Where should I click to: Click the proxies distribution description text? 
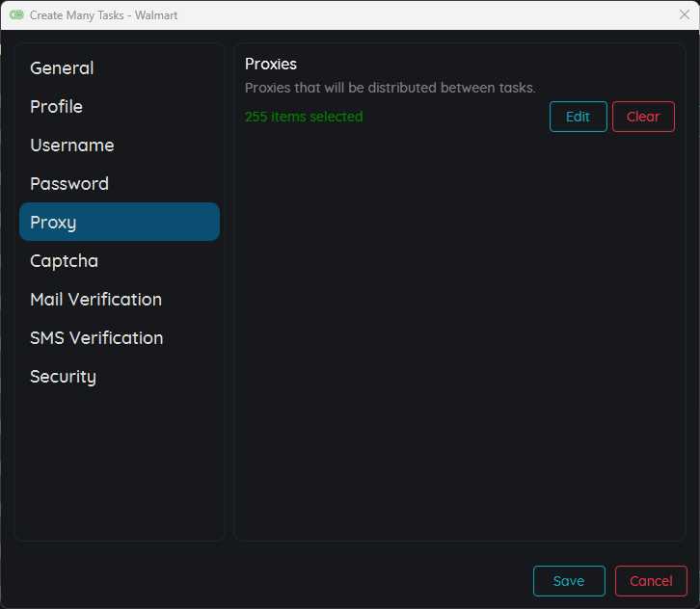pyautogui.click(x=390, y=88)
